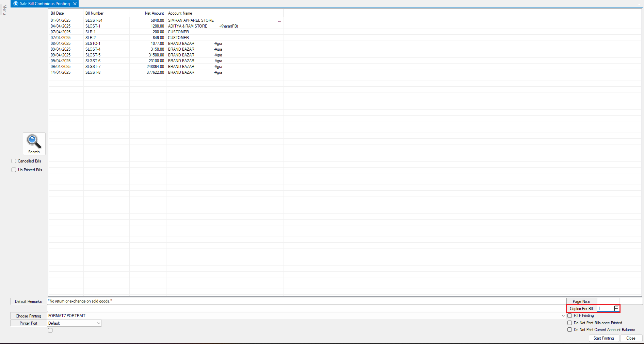The width and height of the screenshot is (644, 344).
Task: Close the Sale Bill Continious Printing tab
Action: [75, 4]
